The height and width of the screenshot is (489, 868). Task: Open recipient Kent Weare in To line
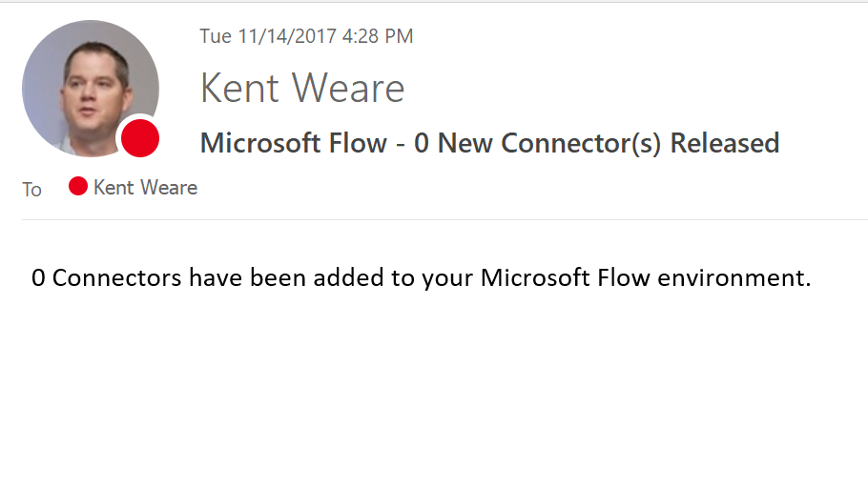click(x=145, y=188)
